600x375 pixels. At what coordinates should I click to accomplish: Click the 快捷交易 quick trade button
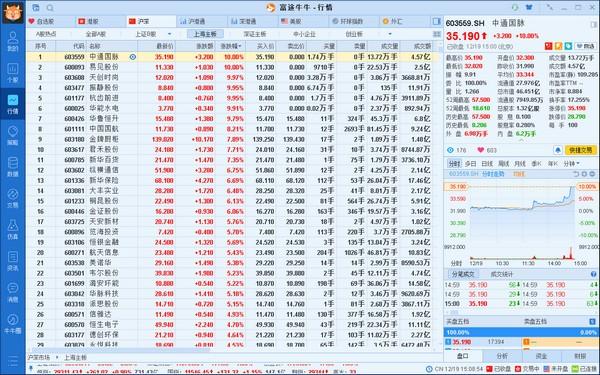point(580,150)
